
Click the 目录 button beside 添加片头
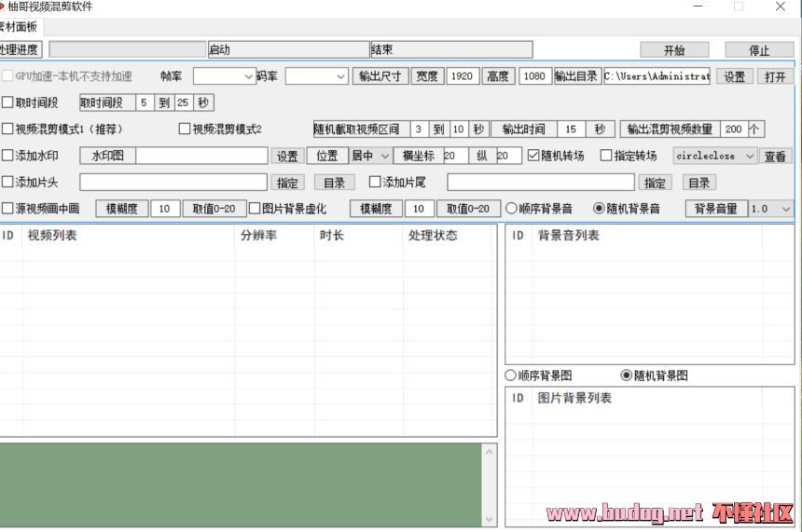click(333, 183)
